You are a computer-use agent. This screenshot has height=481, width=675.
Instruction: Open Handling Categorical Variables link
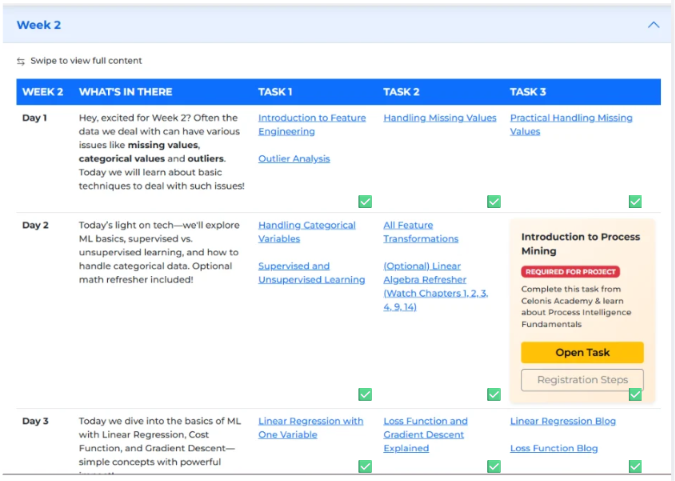(307, 232)
